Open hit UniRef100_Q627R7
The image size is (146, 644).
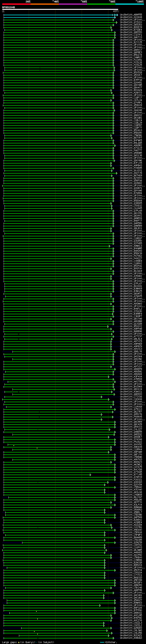[x=131, y=412]
